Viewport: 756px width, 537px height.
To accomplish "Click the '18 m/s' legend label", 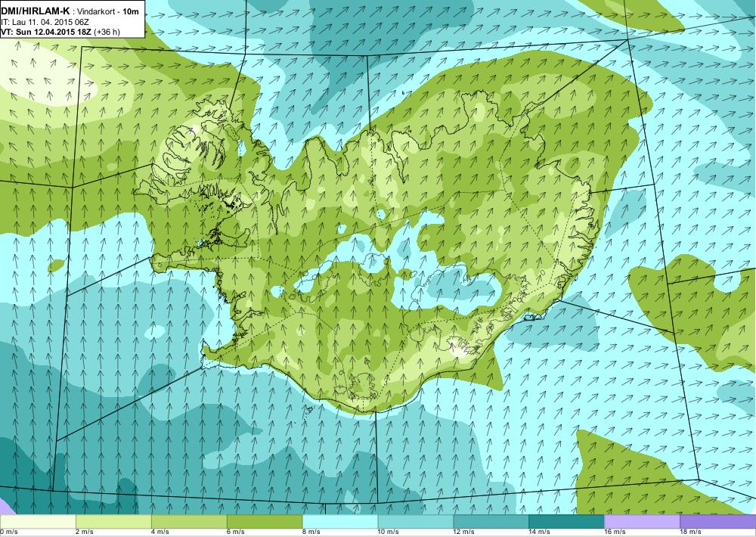I will (690, 532).
